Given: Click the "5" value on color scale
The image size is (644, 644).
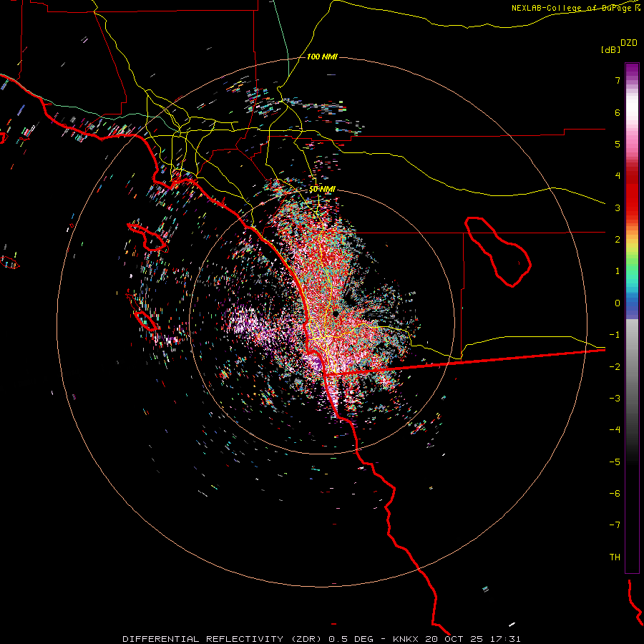Looking at the screenshot, I should click(x=618, y=144).
